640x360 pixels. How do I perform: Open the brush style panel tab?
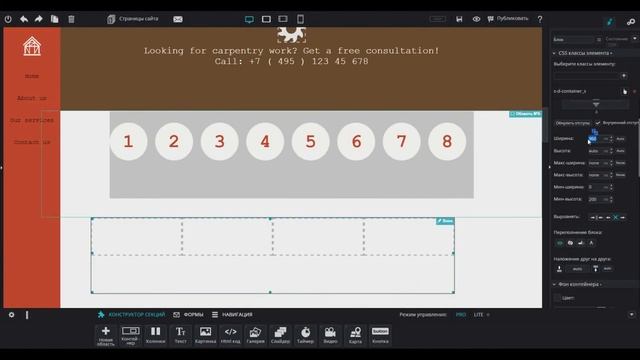coord(610,22)
